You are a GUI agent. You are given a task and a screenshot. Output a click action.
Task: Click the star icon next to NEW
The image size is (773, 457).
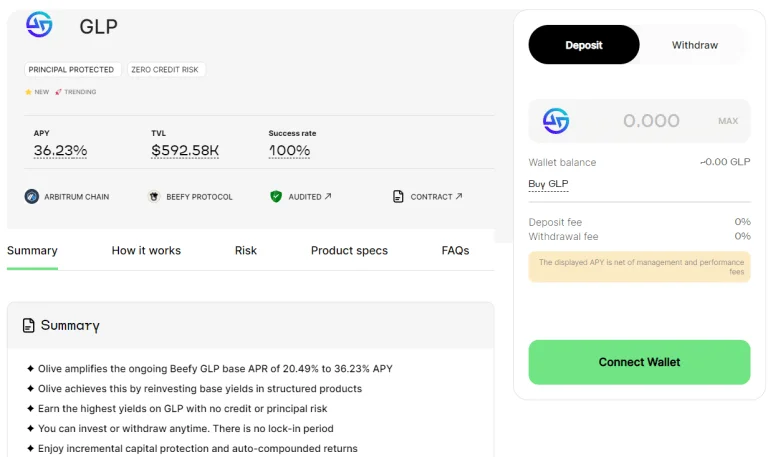[28, 92]
